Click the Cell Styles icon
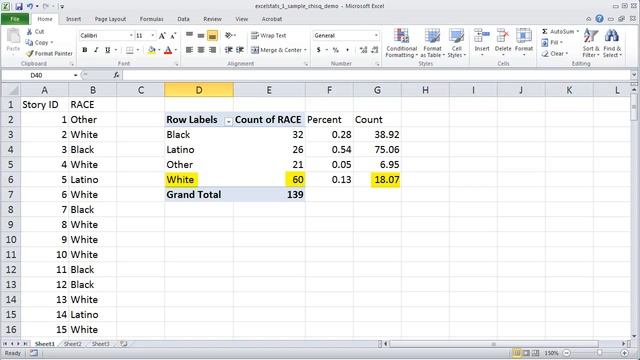This screenshot has width=640, height=360. (456, 36)
